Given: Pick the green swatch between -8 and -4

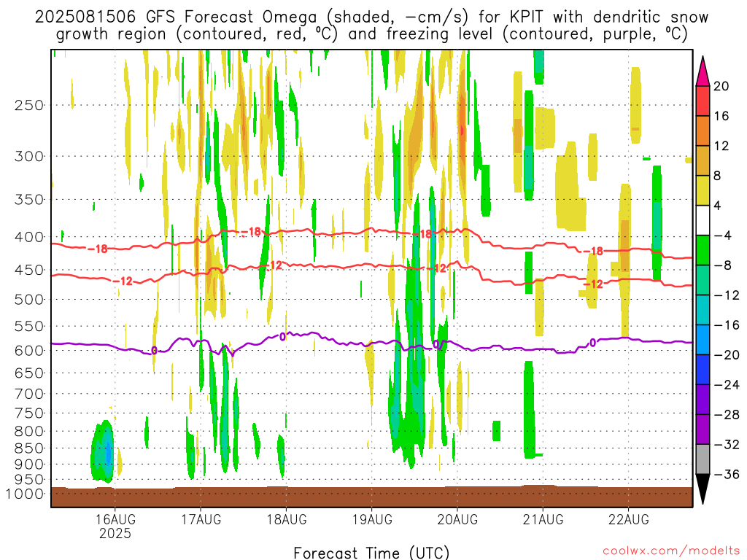Looking at the screenshot, I should point(703,251).
